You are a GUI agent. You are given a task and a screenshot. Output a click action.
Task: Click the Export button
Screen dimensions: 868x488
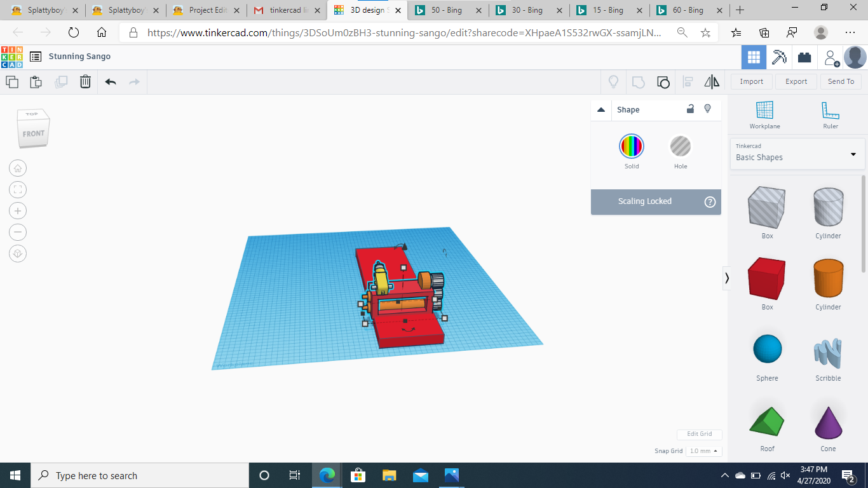[796, 81]
